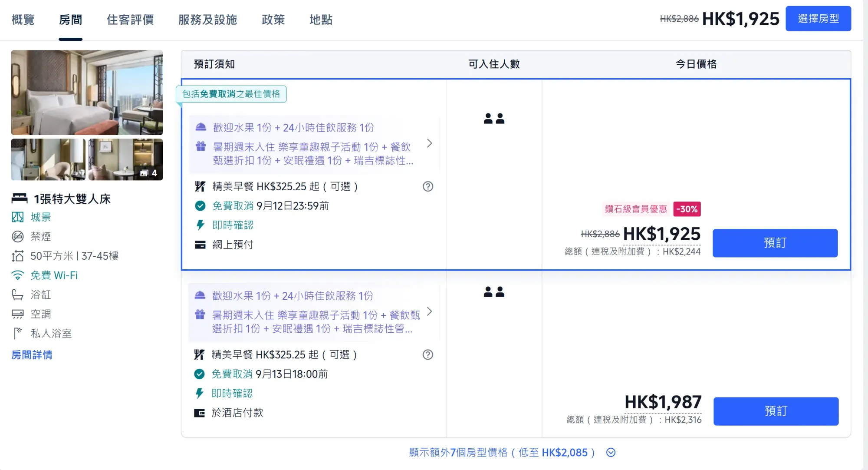The width and height of the screenshot is (868, 470).
Task: Expand first rate's benefits chevron
Action: pos(429,143)
